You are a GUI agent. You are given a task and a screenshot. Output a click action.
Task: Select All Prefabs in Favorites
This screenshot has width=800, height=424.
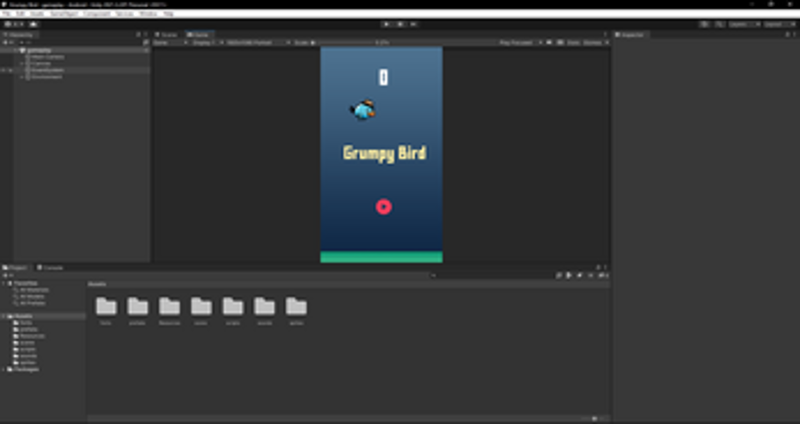[33, 303]
